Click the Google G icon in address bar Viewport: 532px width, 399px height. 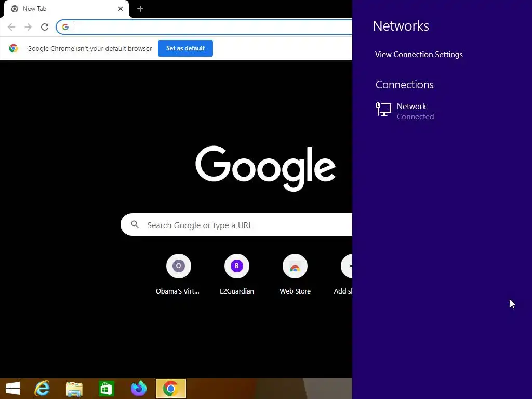coord(65,27)
